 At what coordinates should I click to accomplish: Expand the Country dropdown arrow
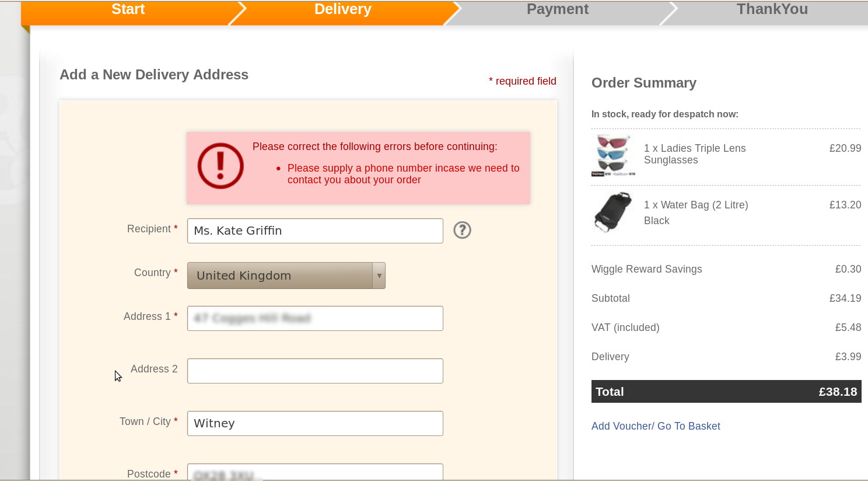[379, 276]
